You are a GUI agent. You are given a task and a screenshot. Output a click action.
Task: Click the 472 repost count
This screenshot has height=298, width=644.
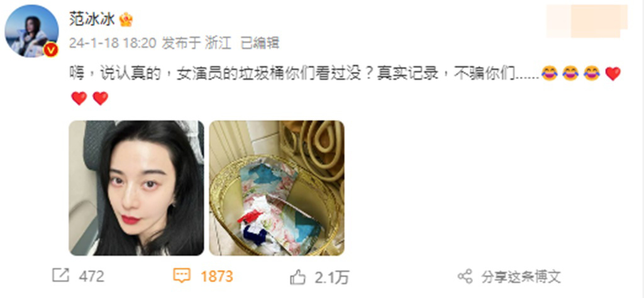click(92, 276)
